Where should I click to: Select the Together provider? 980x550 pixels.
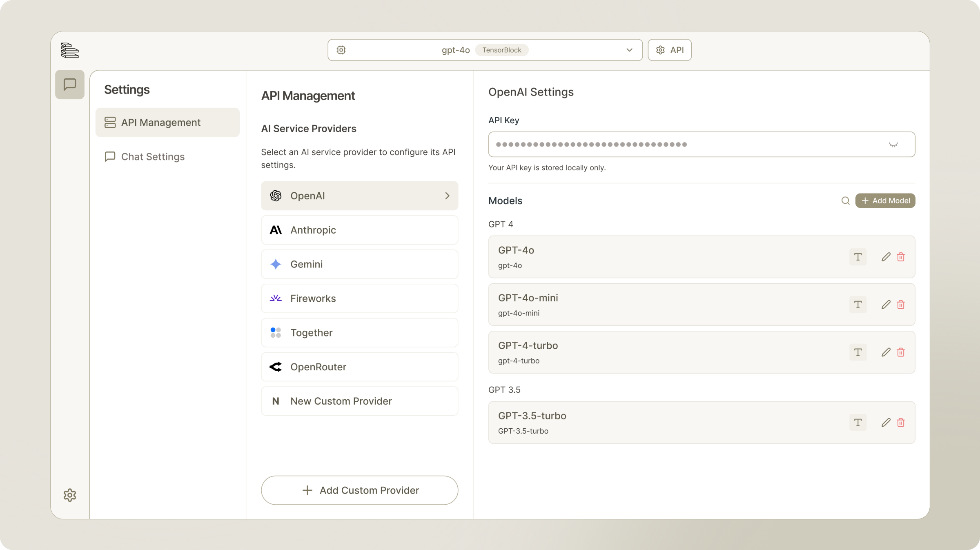[x=359, y=333]
